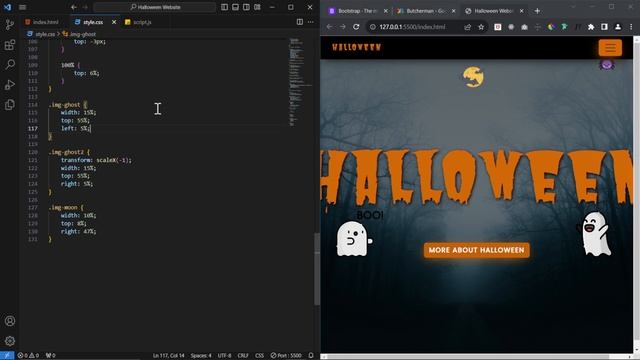Screen dimensions: 640x360
Task: Click the HALLOWEEN navbar brand logo
Action: pos(356,47)
